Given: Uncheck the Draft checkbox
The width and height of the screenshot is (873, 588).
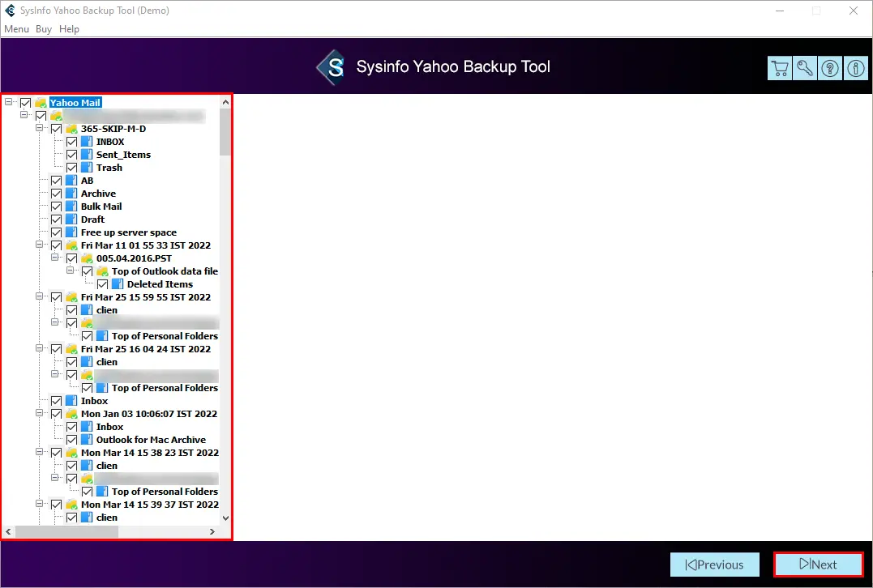Looking at the screenshot, I should [x=56, y=219].
